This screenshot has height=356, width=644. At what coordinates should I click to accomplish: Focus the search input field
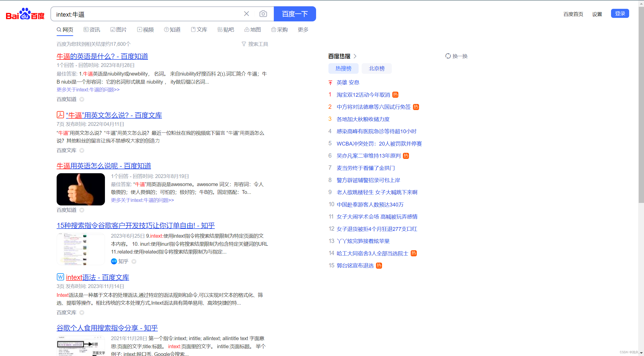pos(147,14)
